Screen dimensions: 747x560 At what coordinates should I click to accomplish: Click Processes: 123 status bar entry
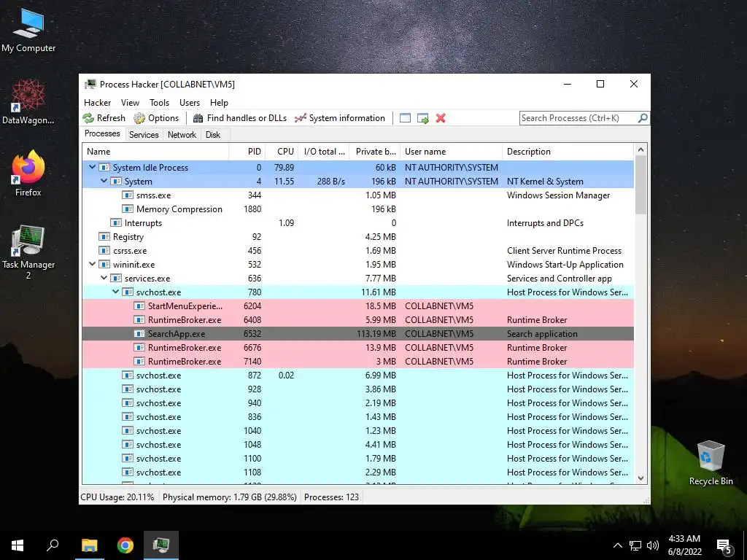(x=332, y=497)
